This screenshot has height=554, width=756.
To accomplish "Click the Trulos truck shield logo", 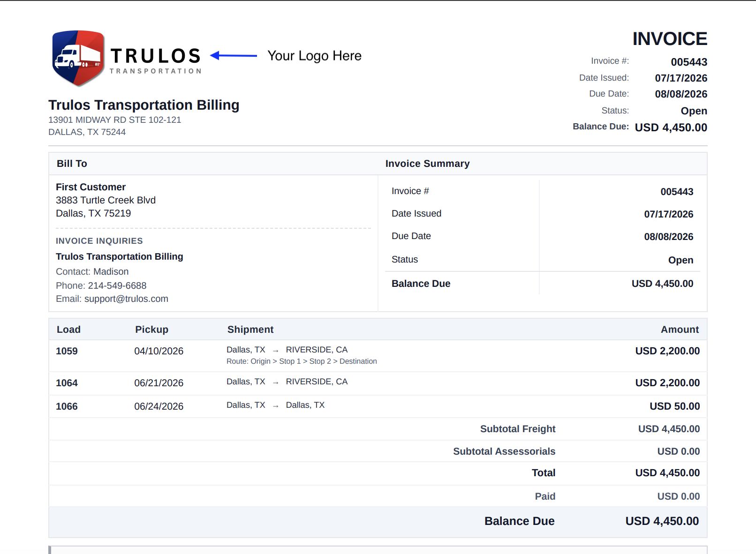I will (x=78, y=58).
